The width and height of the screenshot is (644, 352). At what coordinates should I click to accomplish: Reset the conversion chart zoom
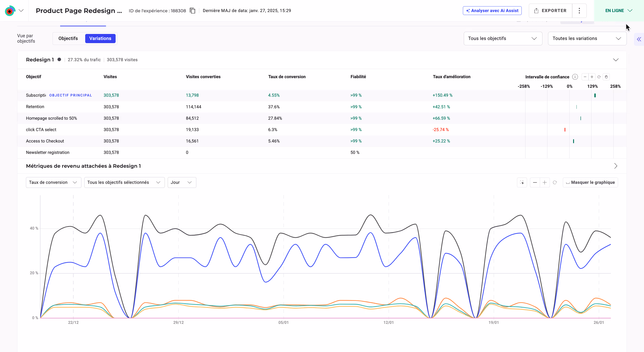tap(555, 182)
